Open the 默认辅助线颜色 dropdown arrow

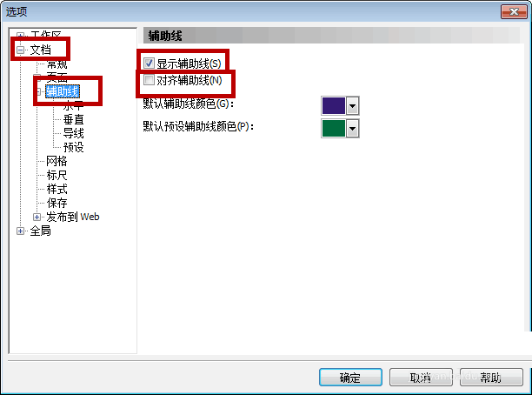click(352, 105)
